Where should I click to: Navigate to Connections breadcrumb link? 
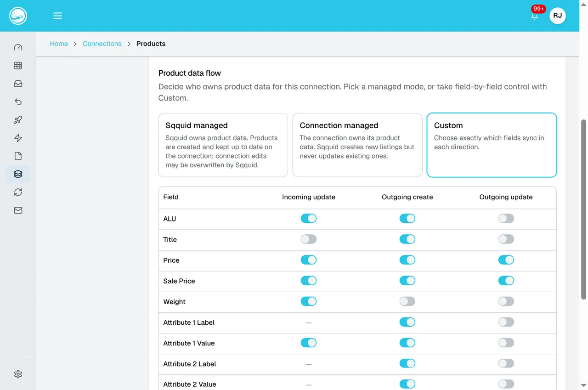tap(102, 44)
